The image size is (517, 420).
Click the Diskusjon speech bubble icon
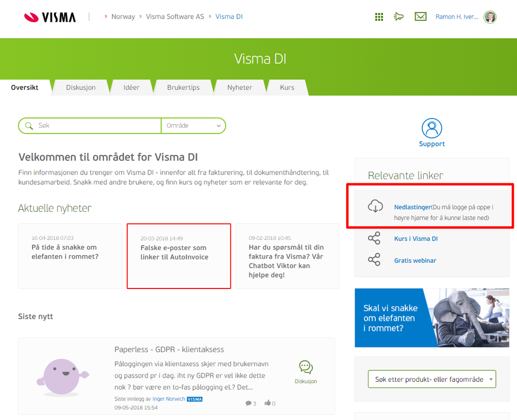306,367
